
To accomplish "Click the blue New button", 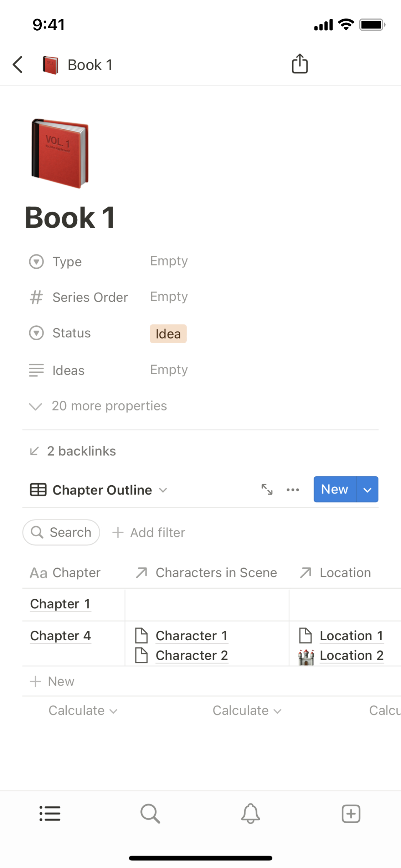I will point(334,490).
